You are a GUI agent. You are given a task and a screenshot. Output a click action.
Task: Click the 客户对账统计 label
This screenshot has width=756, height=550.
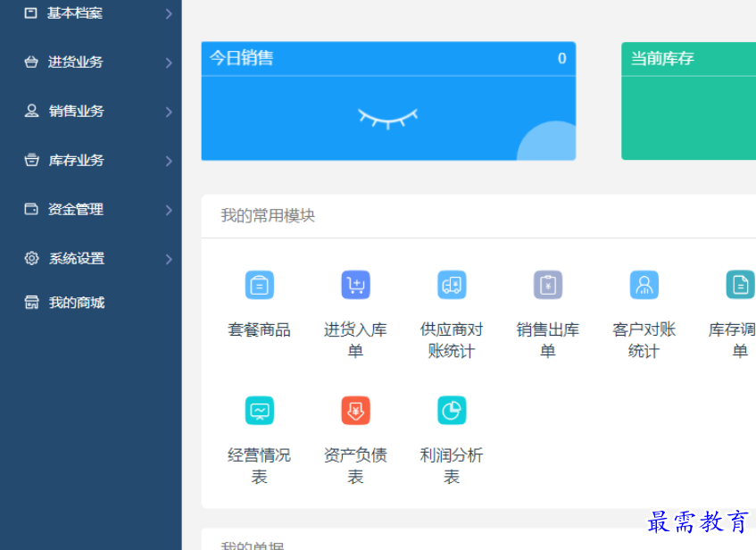pos(644,340)
